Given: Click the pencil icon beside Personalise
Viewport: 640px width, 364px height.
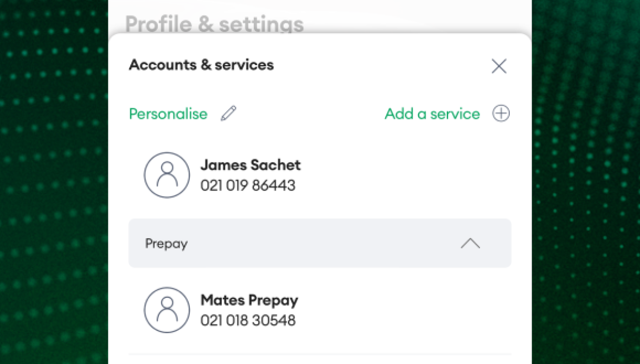Looking at the screenshot, I should point(229,113).
